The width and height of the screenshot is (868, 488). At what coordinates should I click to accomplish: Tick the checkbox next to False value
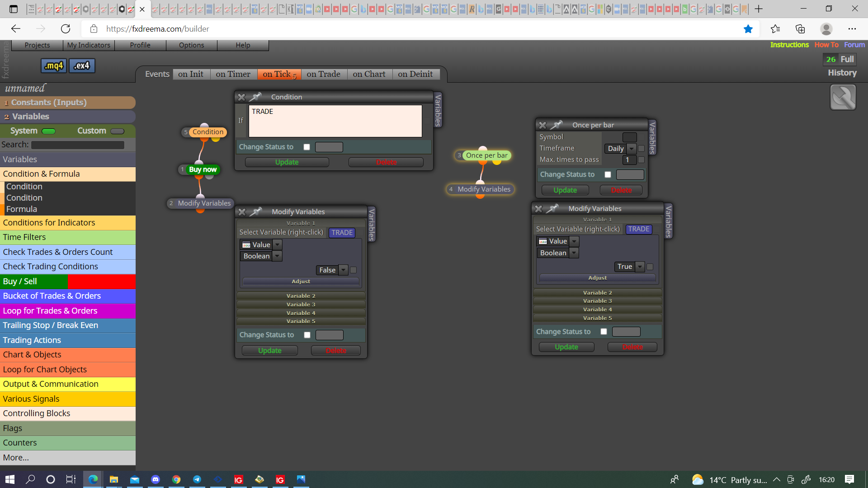(354, 270)
